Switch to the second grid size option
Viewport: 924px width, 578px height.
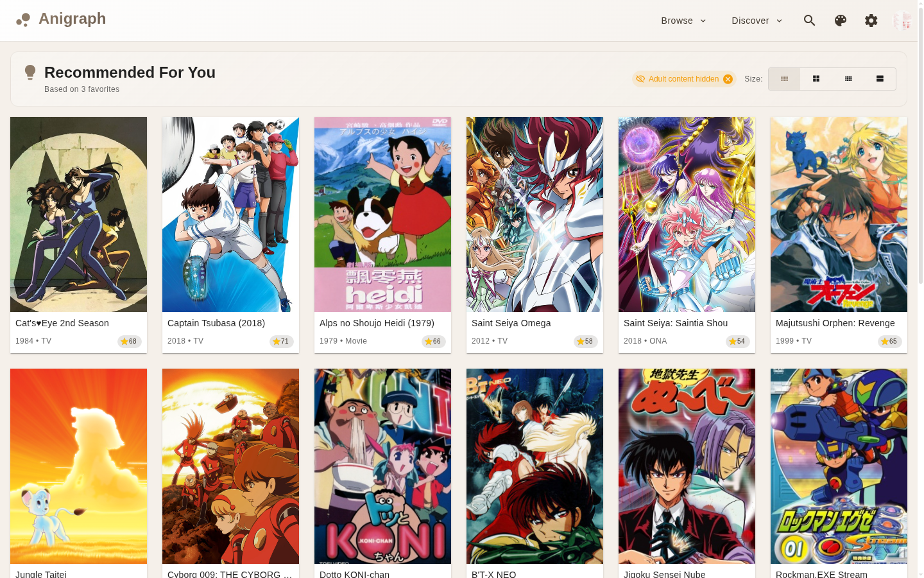[x=816, y=79]
